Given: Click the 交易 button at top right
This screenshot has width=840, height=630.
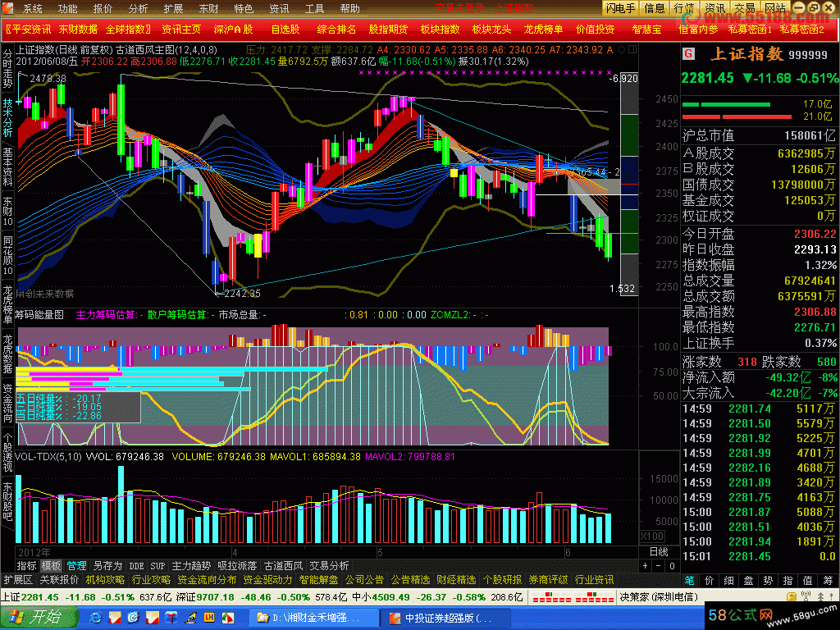Looking at the screenshot, I should pos(744,8).
